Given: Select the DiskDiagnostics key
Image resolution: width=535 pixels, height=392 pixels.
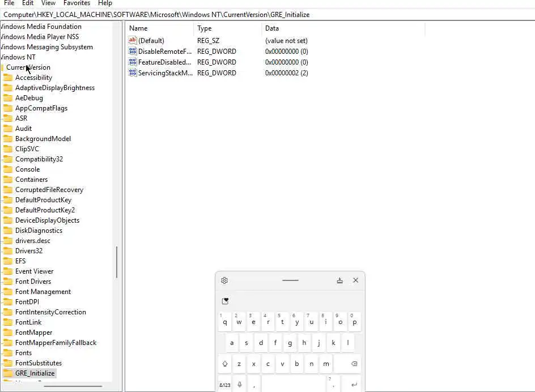Looking at the screenshot, I should 39,231.
